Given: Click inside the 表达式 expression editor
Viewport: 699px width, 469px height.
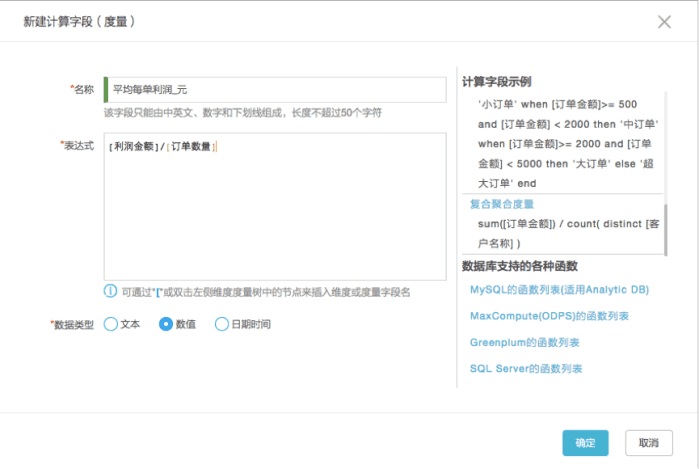Looking at the screenshot, I should (275, 206).
